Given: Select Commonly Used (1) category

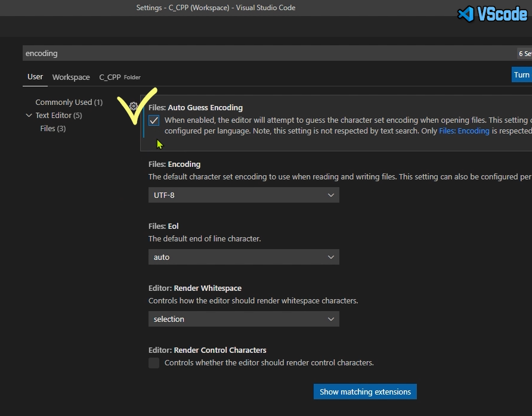Looking at the screenshot, I should [69, 103].
